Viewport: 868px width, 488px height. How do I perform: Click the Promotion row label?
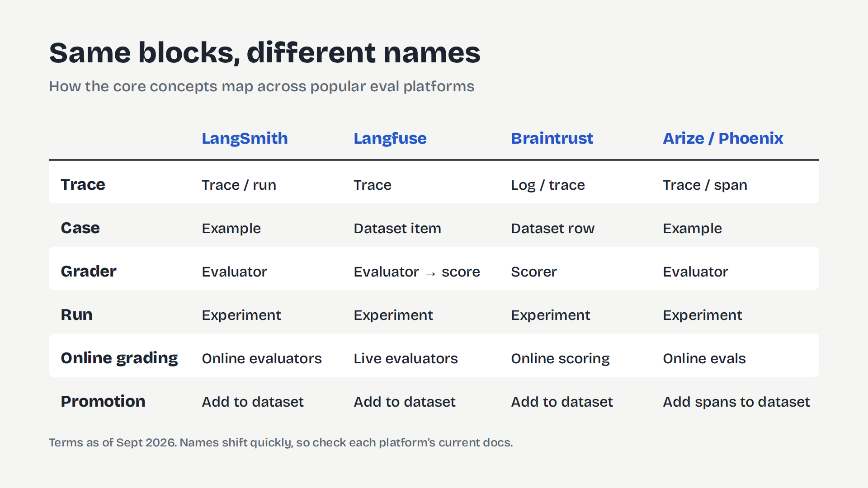coord(103,401)
